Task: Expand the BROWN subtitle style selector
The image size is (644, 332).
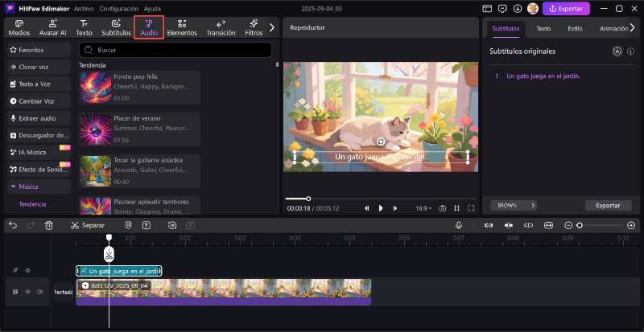Action: point(513,205)
